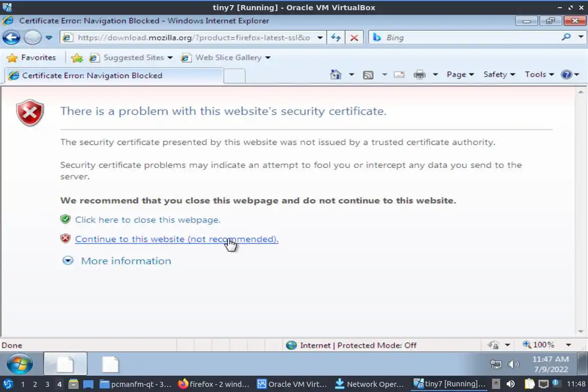The image size is (588, 392).
Task: Click the status bar privacy report icon
Action: [x=494, y=345]
